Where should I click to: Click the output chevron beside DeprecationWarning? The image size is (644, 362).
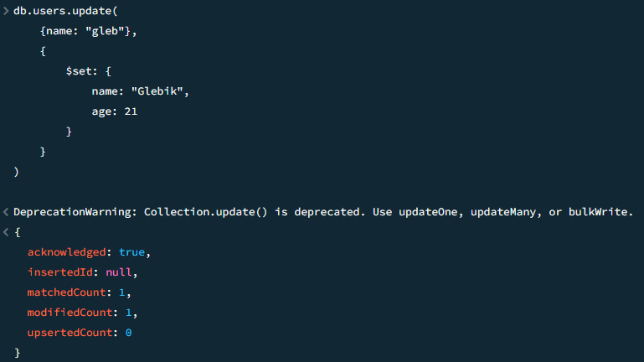[x=6, y=212]
